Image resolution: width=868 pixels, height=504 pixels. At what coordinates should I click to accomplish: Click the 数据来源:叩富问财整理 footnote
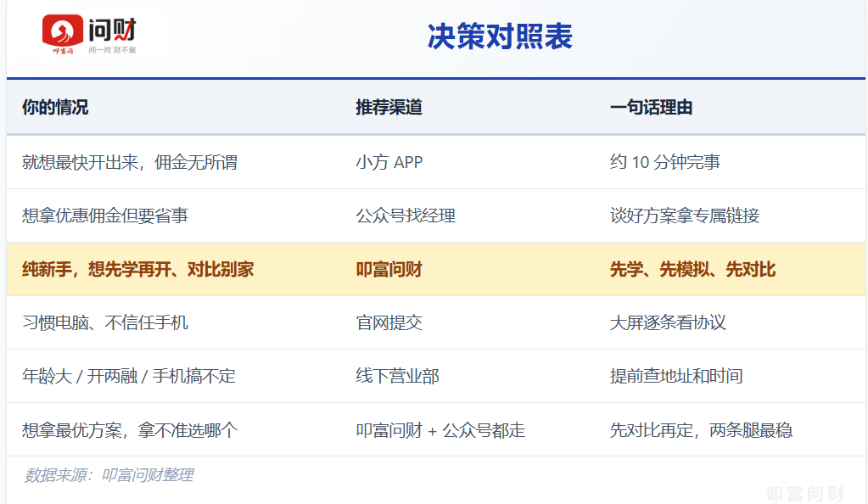click(x=109, y=474)
